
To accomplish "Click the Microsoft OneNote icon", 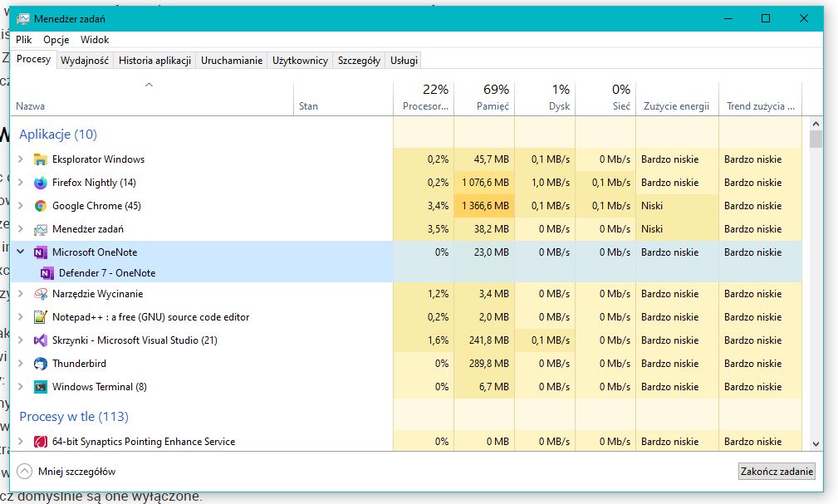I will (x=40, y=252).
